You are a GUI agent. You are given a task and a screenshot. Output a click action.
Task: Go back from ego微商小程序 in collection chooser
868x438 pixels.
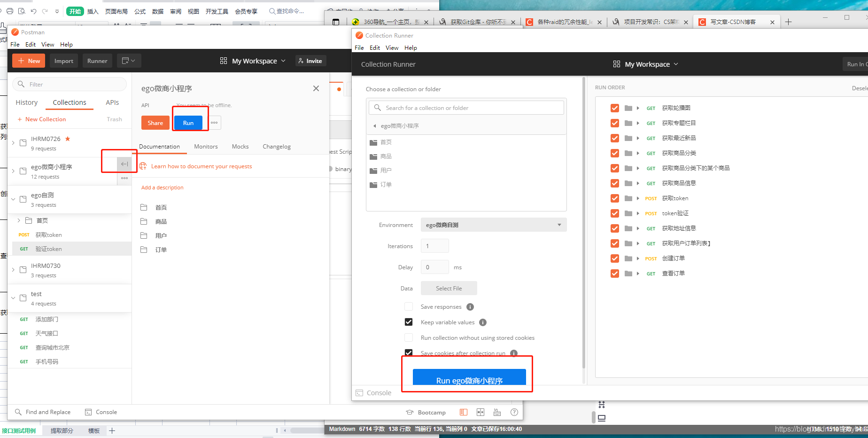coord(374,126)
